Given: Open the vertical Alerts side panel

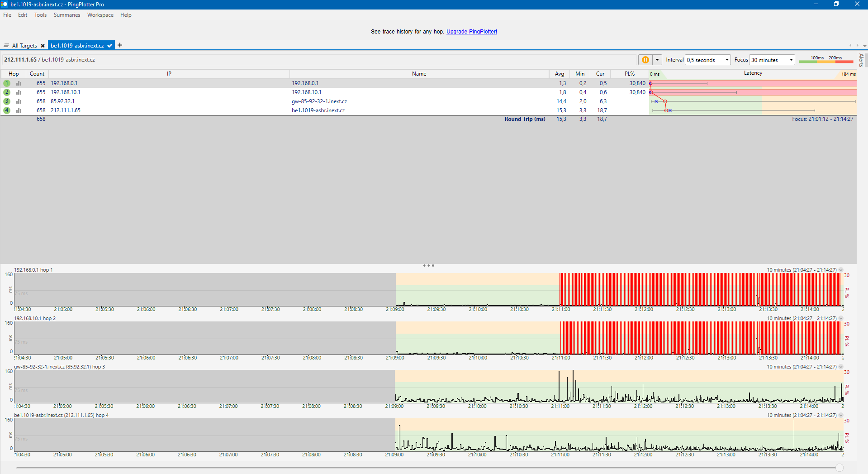Looking at the screenshot, I should [861, 60].
